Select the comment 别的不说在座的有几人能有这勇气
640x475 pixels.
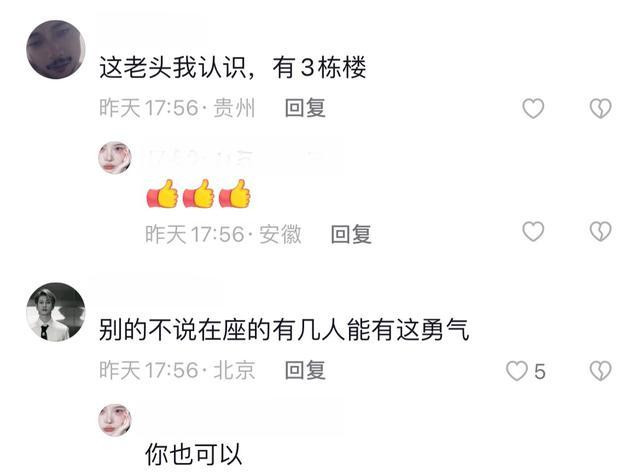284,330
